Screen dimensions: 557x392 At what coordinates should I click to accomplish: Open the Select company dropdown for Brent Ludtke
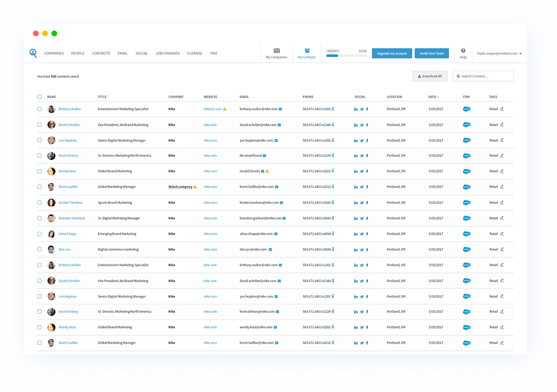pyautogui.click(x=180, y=187)
